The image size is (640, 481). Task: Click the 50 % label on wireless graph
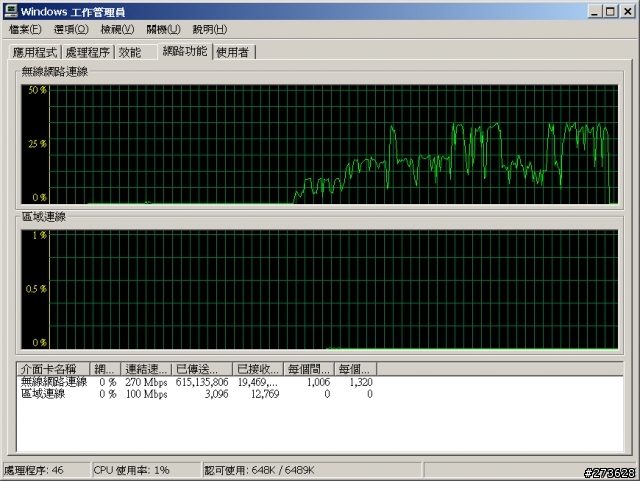(x=37, y=90)
